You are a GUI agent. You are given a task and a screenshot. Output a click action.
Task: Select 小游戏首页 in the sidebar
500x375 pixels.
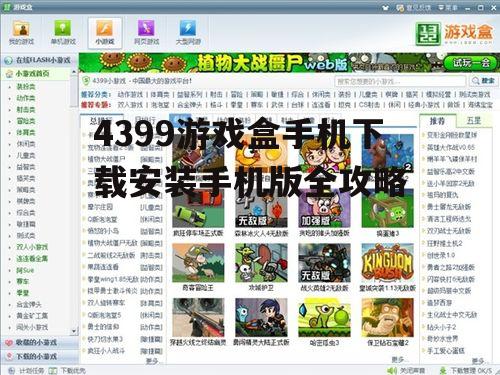coord(32,74)
